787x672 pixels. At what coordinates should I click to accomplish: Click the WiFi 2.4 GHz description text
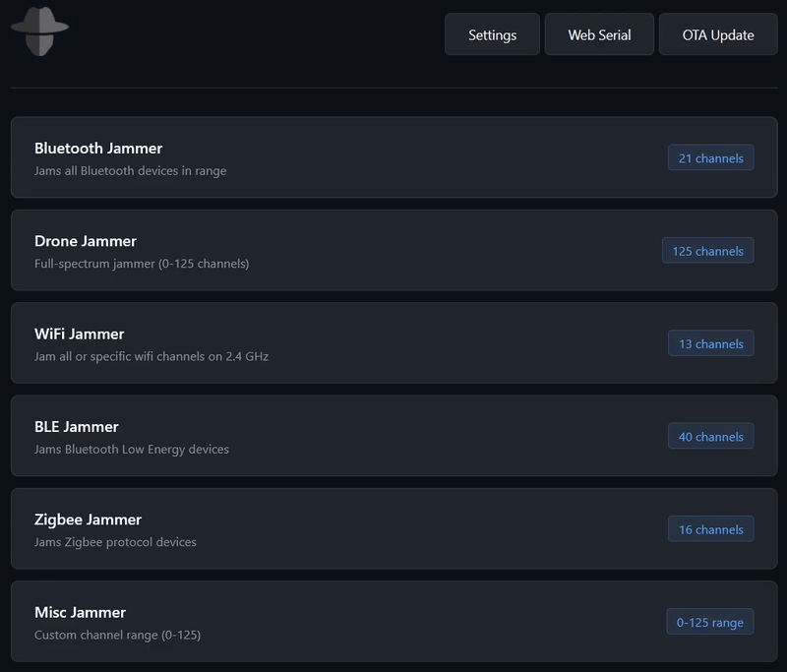tap(151, 356)
